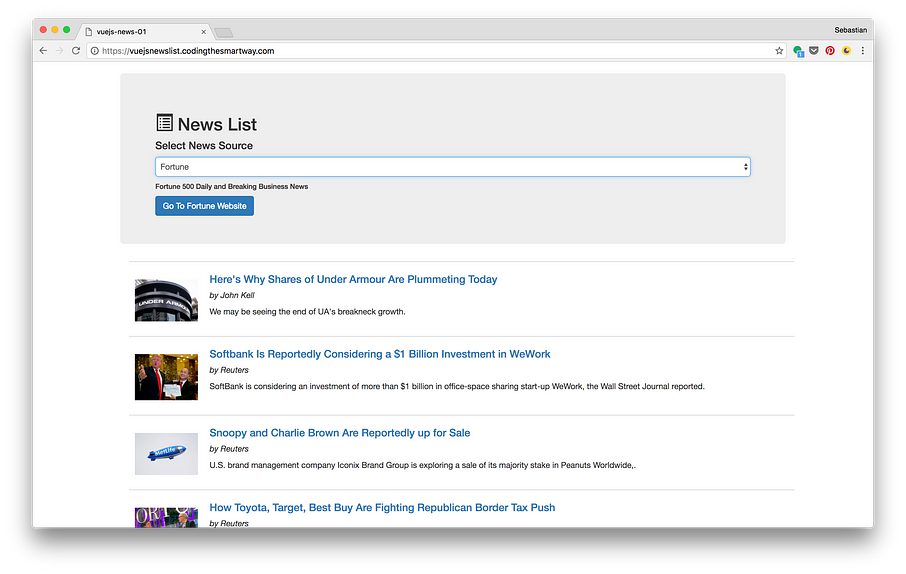Click the MetLife blimp thumbnail
Image resolution: width=906 pixels, height=574 pixels.
[166, 453]
